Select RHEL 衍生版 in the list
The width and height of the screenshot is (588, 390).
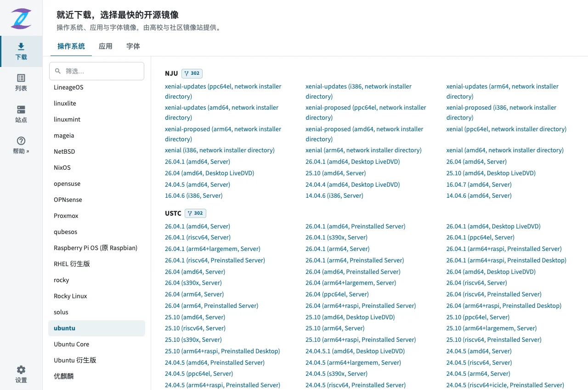coord(96,264)
